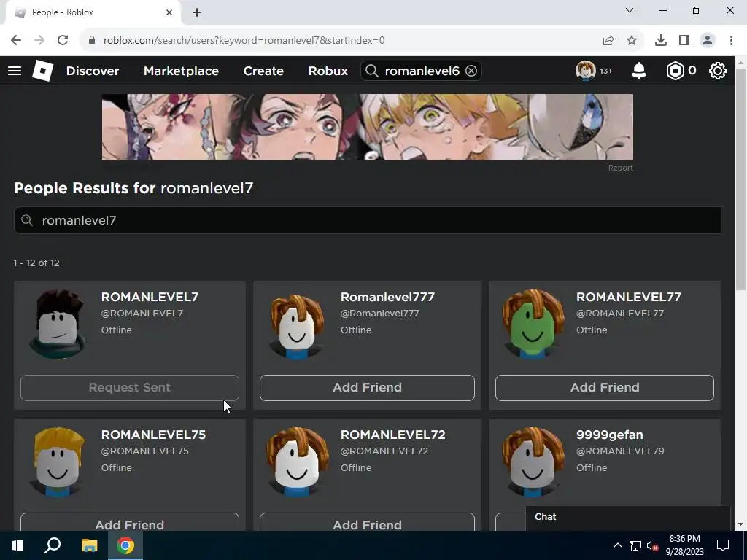Clear the romanlevel6 search with the X icon
Viewport: 747px width, 560px height.
471,71
